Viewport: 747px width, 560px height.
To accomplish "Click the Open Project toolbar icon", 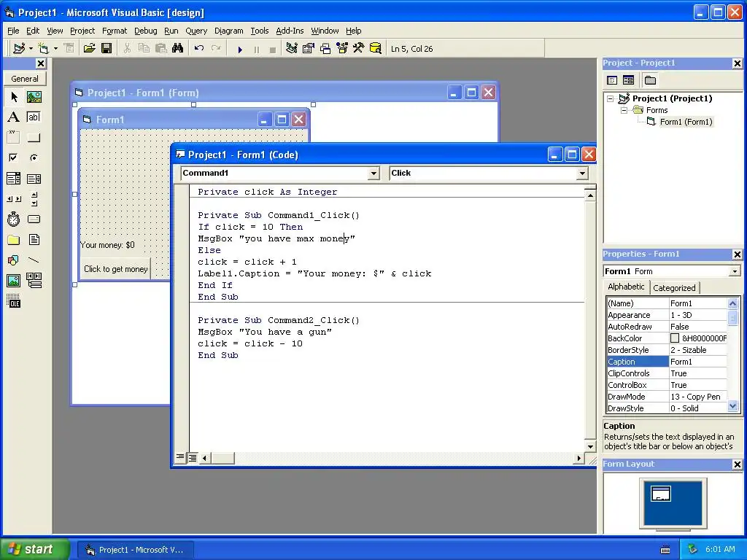I will click(90, 48).
